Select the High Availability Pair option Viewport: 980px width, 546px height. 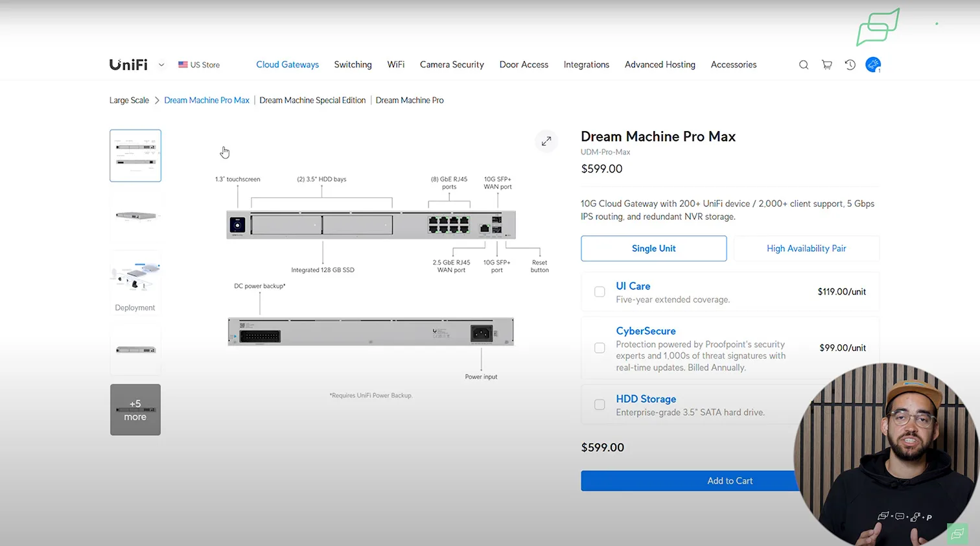pyautogui.click(x=806, y=248)
